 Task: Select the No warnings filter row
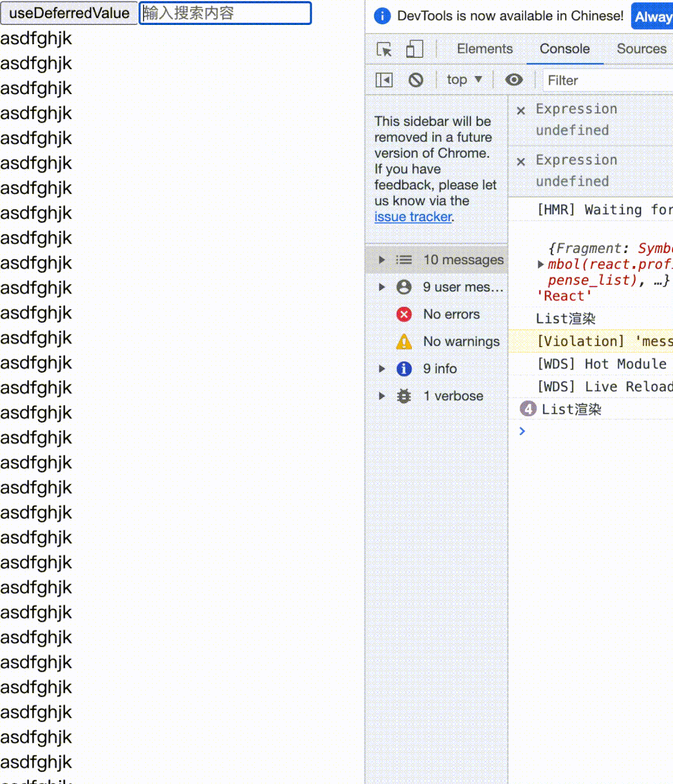[x=436, y=342]
